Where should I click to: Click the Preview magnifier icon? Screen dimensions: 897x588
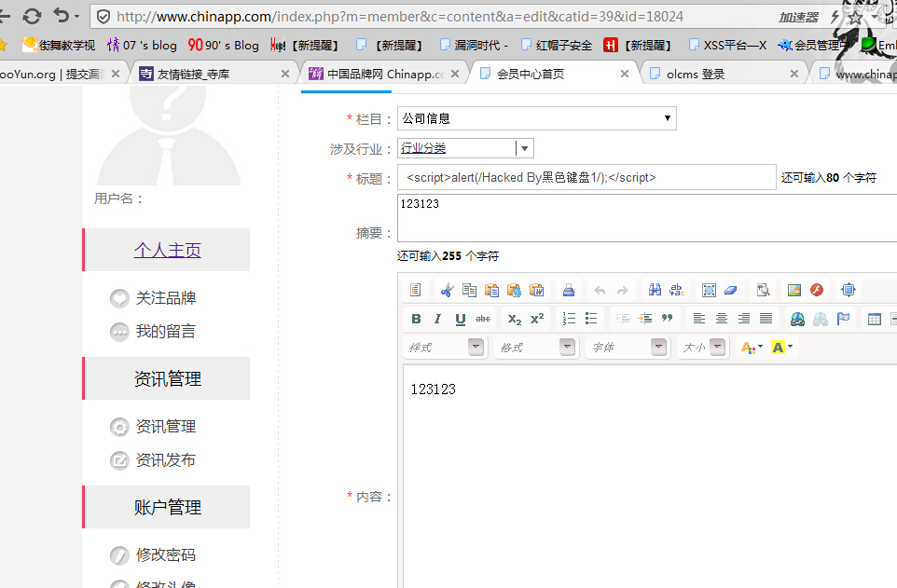point(763,290)
